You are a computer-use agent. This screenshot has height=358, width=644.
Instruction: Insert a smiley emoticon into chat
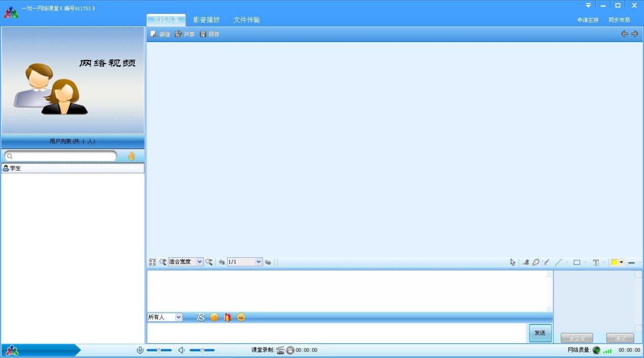214,317
